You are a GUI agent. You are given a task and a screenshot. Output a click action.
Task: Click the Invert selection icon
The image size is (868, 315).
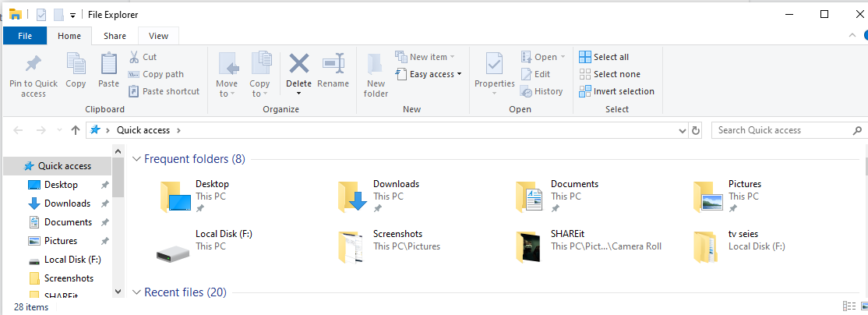584,91
